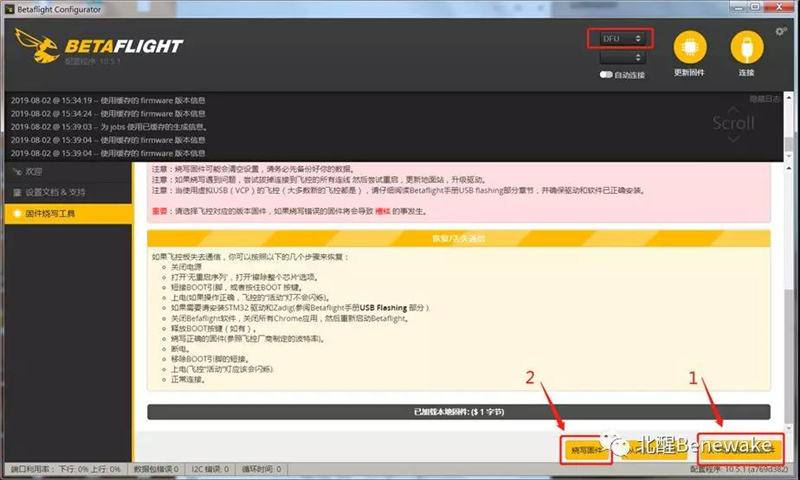Click the firmware loaded progress bar
This screenshot has width=800, height=480.
pyautogui.click(x=458, y=411)
